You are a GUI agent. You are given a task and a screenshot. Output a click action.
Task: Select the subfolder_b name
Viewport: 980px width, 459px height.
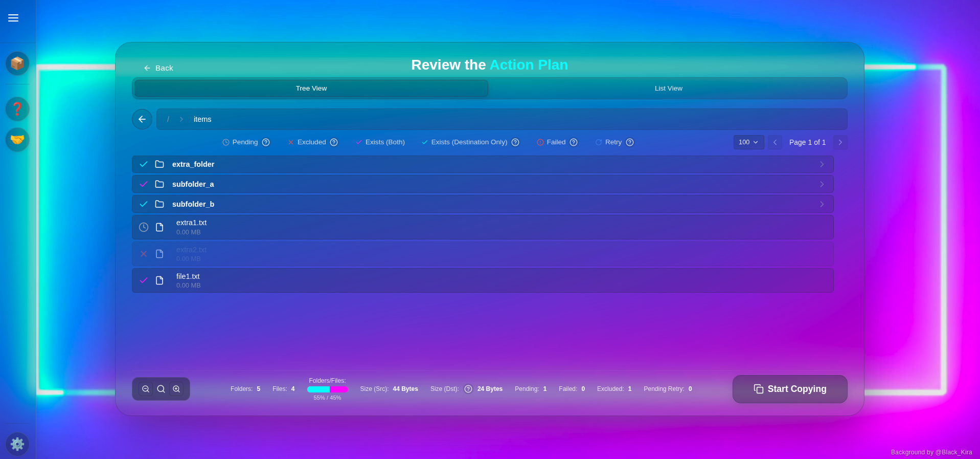point(193,204)
